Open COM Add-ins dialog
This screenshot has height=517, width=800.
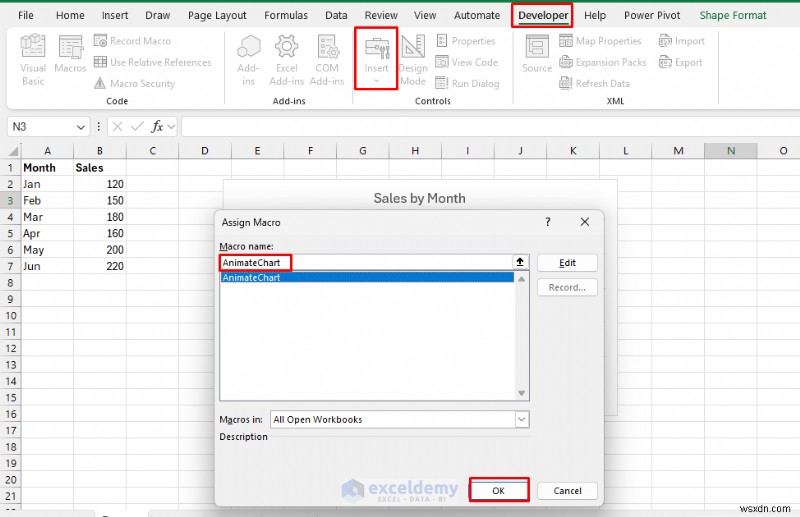click(x=327, y=59)
